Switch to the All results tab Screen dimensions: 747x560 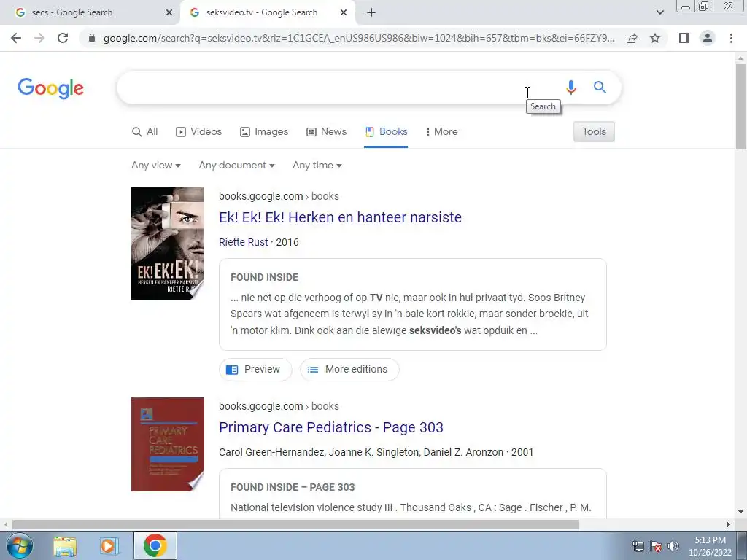145,132
